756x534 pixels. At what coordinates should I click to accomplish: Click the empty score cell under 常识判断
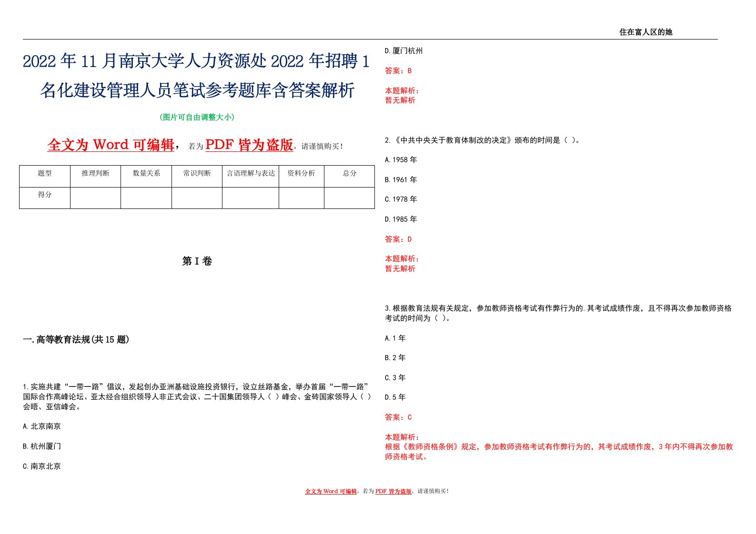coord(197,198)
